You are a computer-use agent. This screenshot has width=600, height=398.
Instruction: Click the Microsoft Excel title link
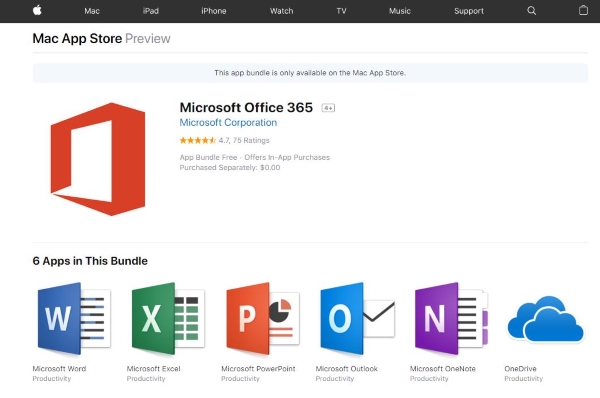153,369
